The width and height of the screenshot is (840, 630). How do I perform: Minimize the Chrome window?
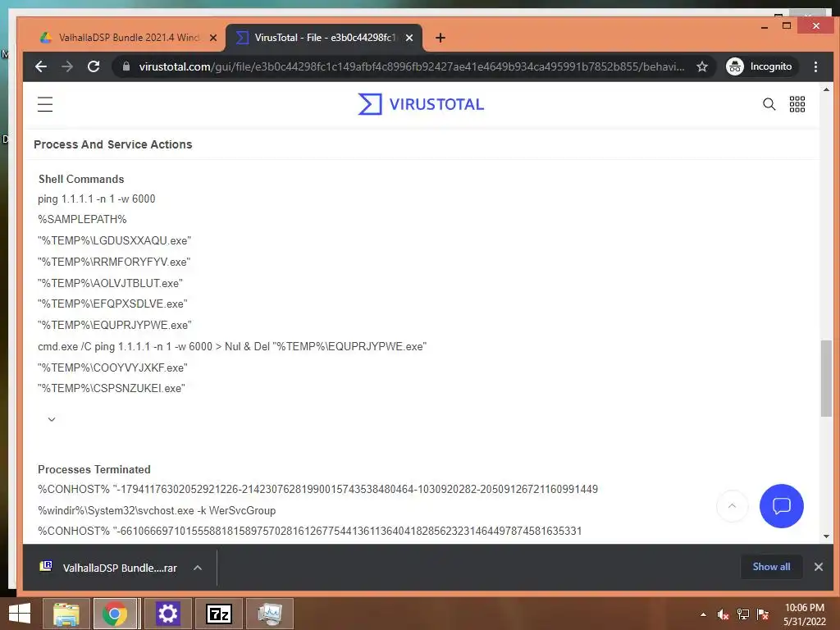764,25
